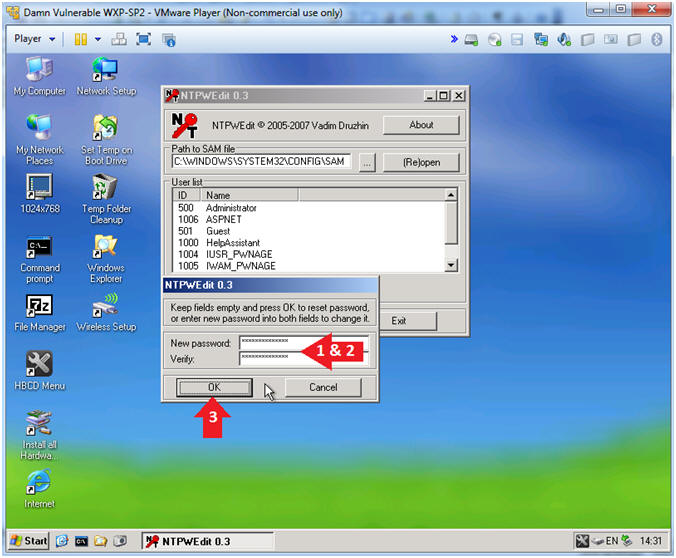Open Windows Explorer desktop shortcut
Screen dimensions: 676x558
106,259
